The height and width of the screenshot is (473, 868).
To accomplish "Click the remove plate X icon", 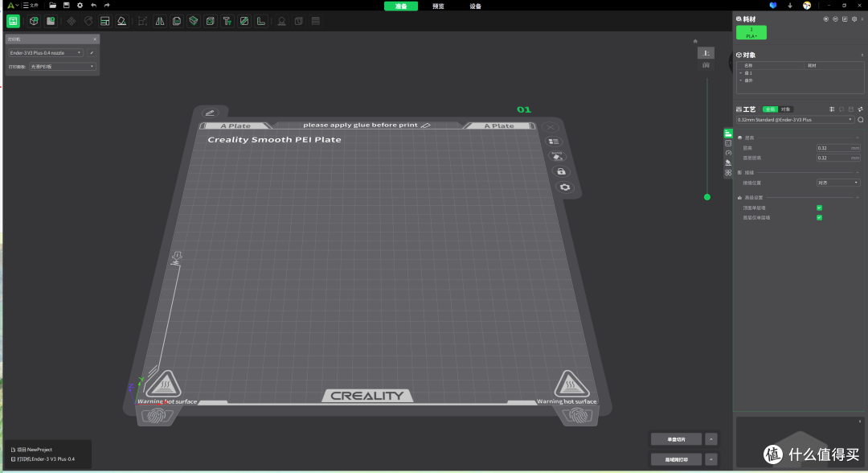I will (x=550, y=127).
